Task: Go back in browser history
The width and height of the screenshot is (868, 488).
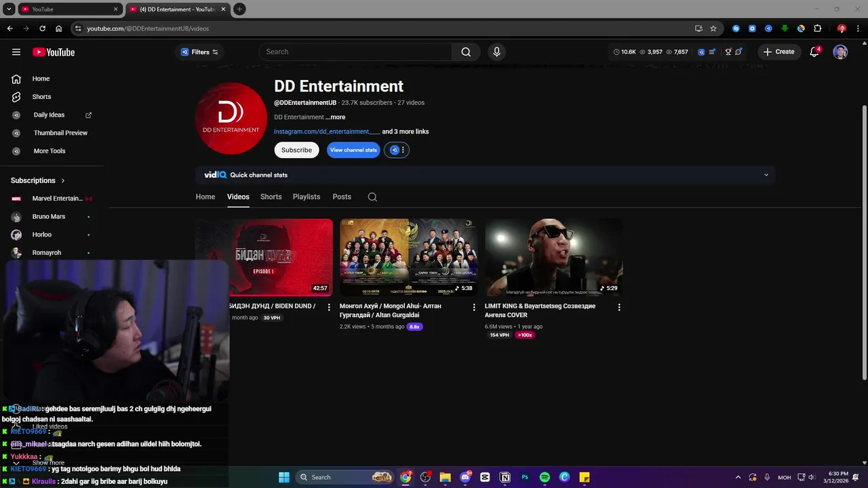Action: point(9,28)
